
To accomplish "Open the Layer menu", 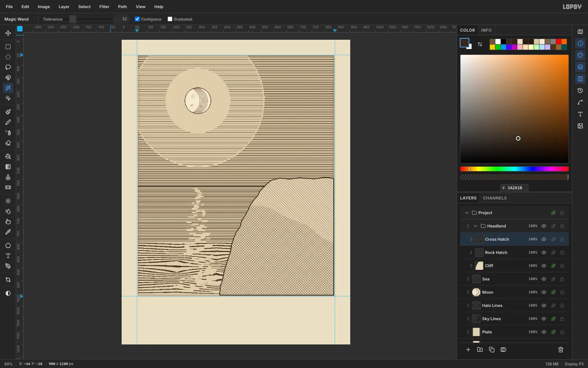I will [64, 7].
